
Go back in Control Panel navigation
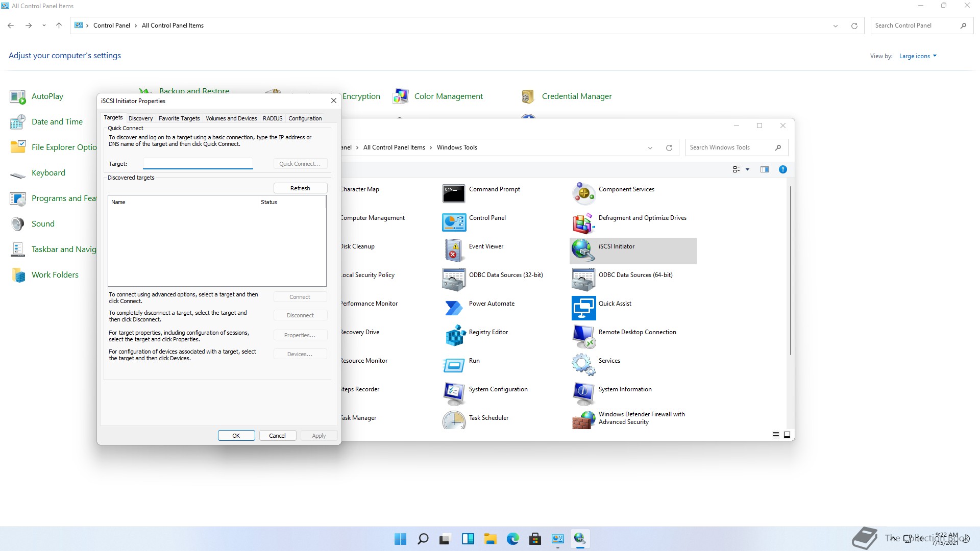coord(11,26)
